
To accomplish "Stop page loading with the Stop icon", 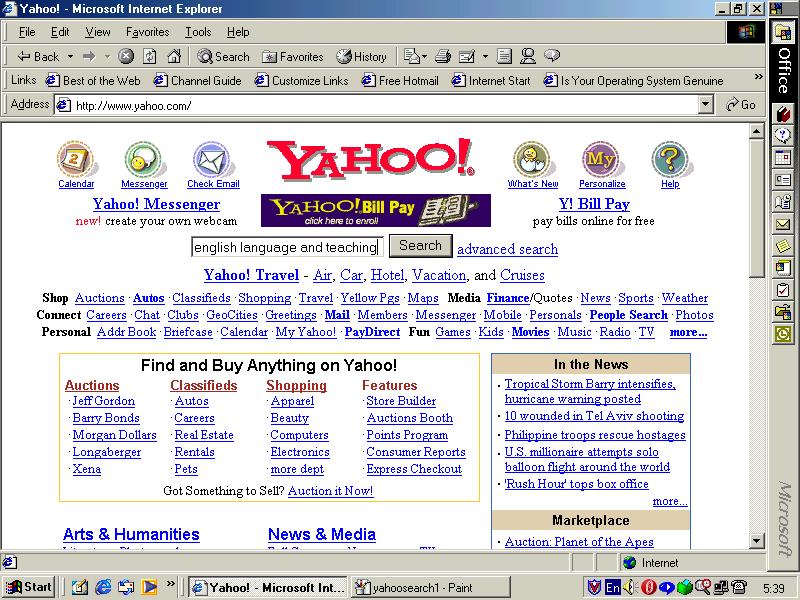I will click(126, 56).
